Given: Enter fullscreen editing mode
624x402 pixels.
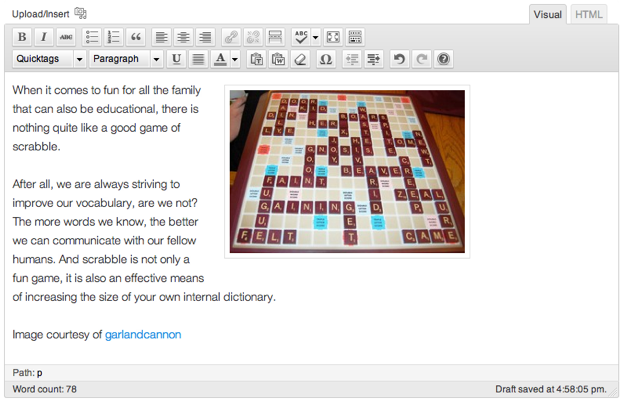Looking at the screenshot, I should point(333,37).
